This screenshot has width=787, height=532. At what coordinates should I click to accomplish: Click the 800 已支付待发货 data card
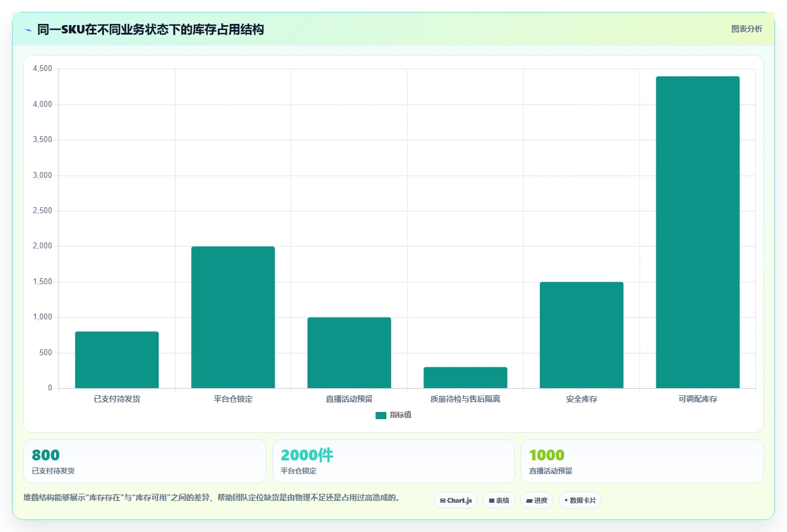(x=145, y=461)
